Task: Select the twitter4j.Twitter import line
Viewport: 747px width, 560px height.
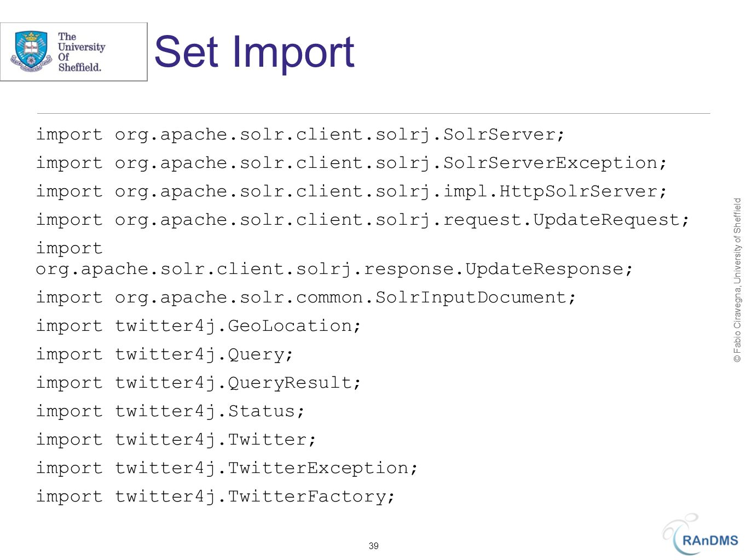Action: click(x=176, y=440)
